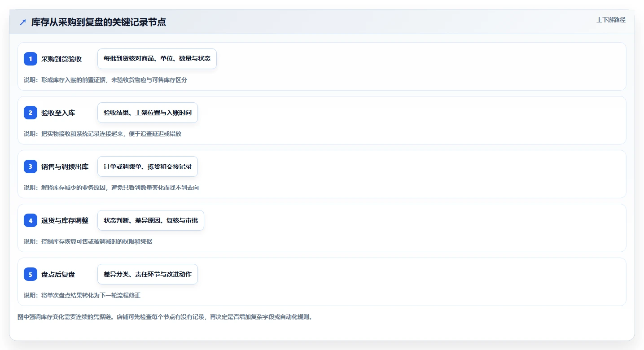Click the chip 差异分类、责任环节与改进动作
644x350 pixels.
click(148, 274)
